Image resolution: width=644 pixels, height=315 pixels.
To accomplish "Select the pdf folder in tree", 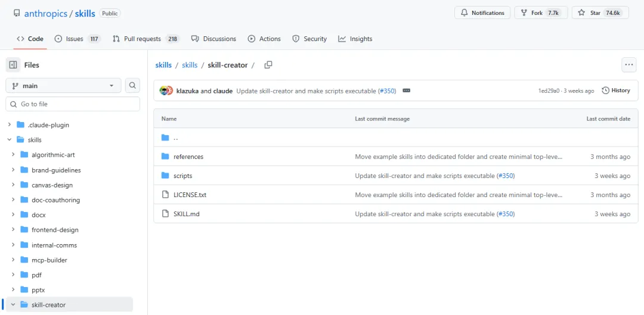I will [x=36, y=275].
